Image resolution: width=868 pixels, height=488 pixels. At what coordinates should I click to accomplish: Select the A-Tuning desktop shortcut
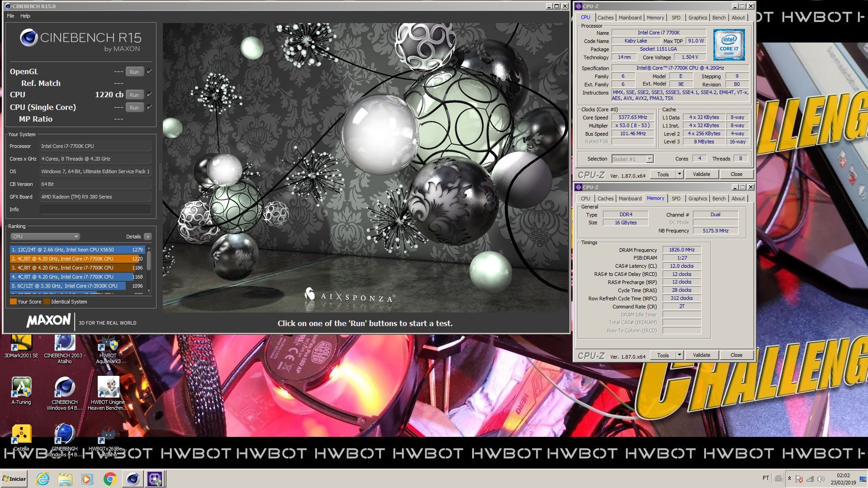(21, 391)
